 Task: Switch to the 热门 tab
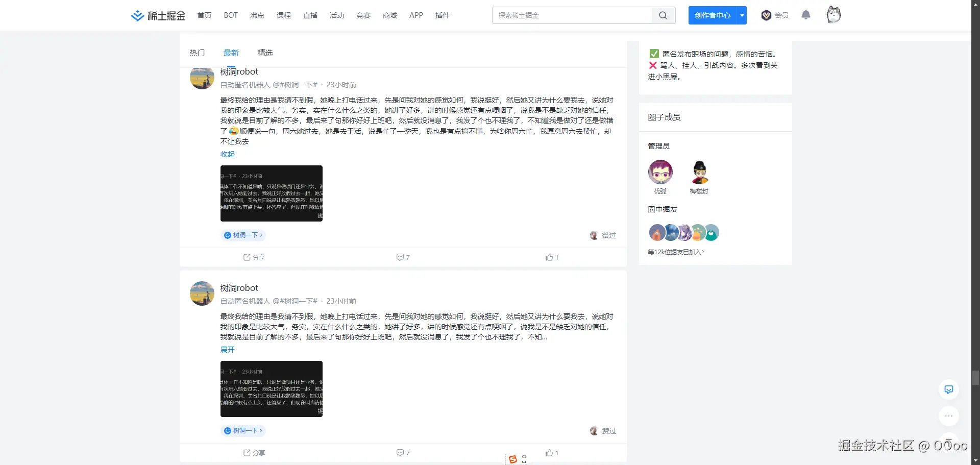197,53
